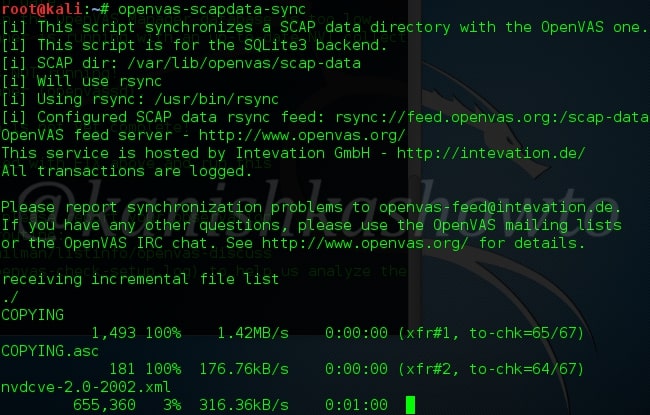Click the xfr#2, to-chk=64/67 status
Image resolution: width=650 pixels, height=415 pixels.
click(x=491, y=369)
